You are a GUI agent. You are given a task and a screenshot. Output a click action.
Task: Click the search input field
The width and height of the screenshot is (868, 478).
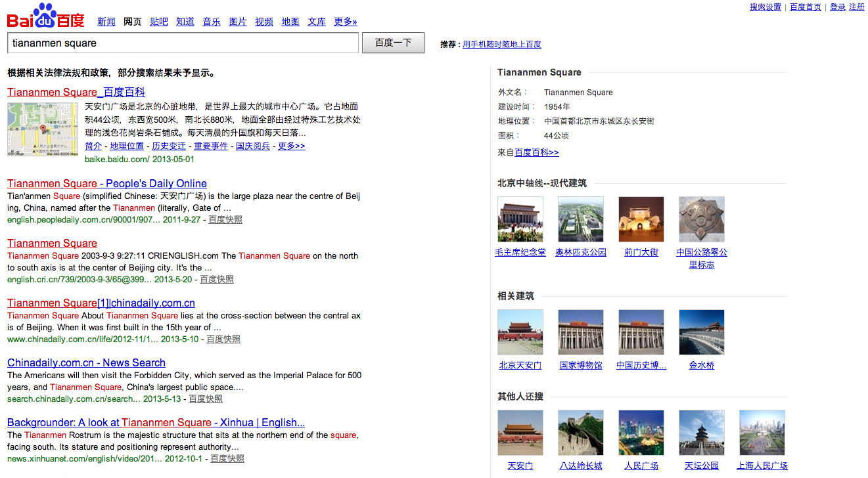[x=183, y=43]
